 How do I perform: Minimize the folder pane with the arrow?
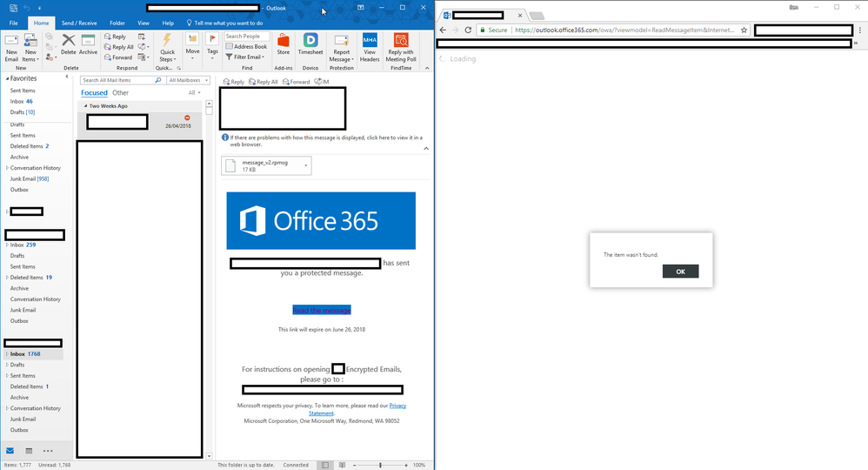[x=67, y=77]
